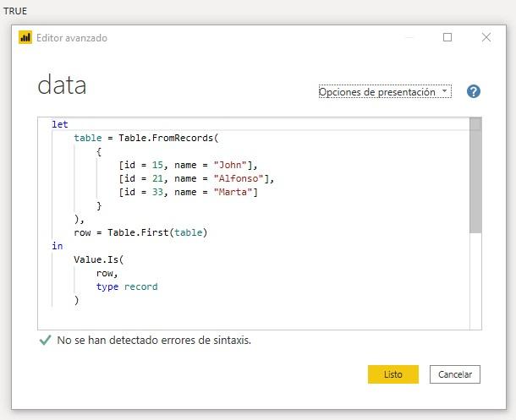Click the Power BI logo in title bar

(25, 38)
